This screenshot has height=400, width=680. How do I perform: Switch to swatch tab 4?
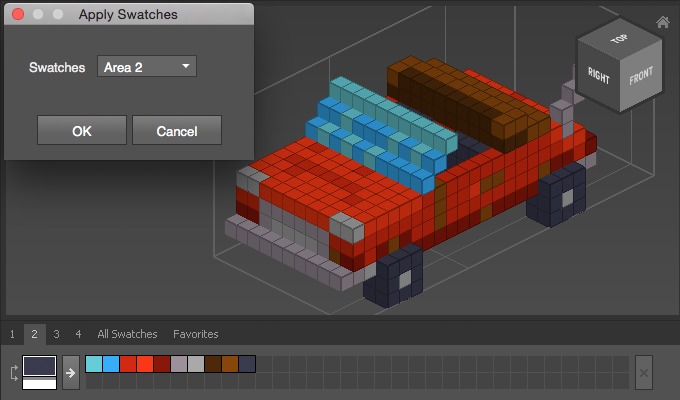click(78, 334)
